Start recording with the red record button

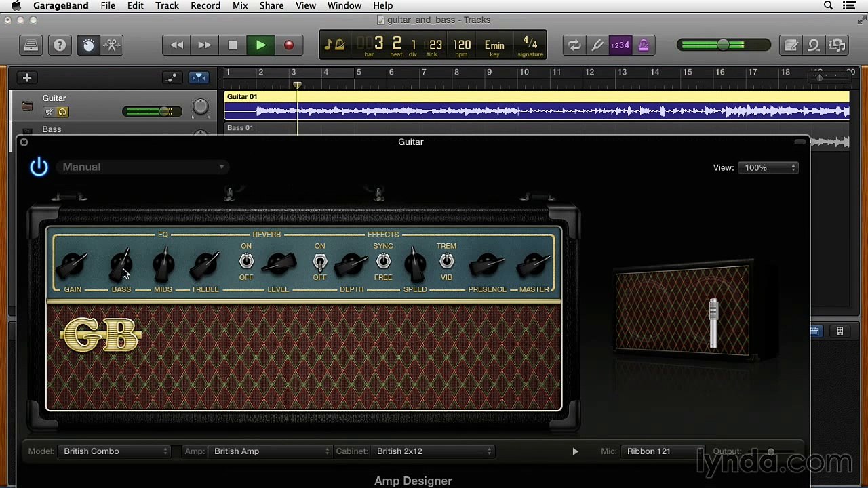coord(289,45)
